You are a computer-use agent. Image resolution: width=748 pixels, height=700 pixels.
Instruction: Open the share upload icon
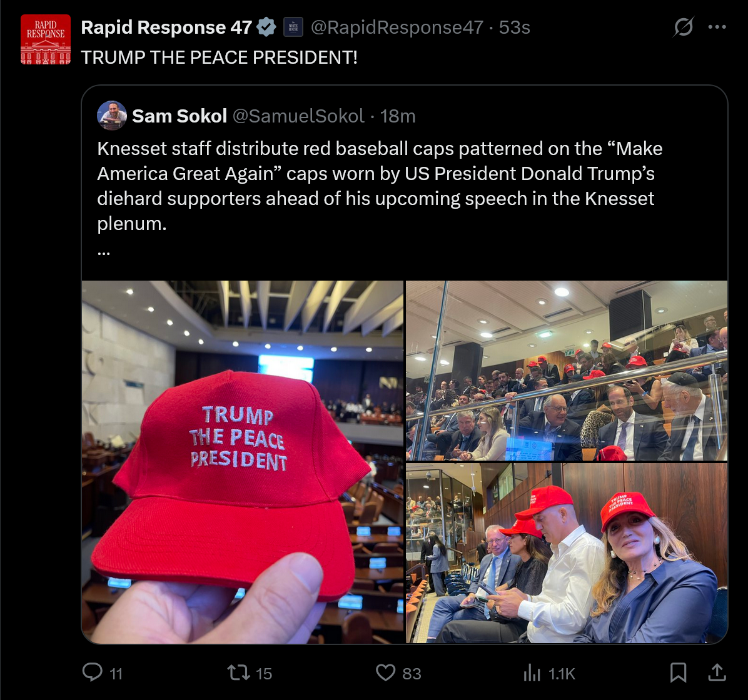[717, 672]
